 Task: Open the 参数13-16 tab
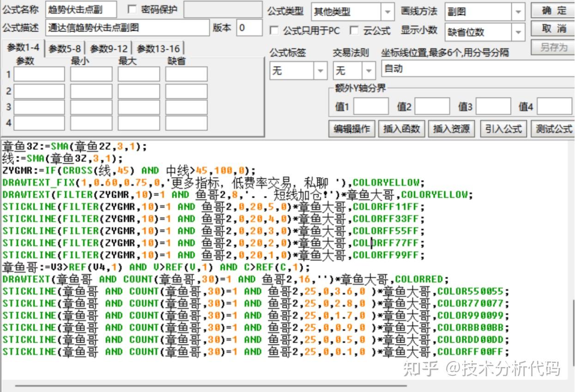(x=158, y=48)
